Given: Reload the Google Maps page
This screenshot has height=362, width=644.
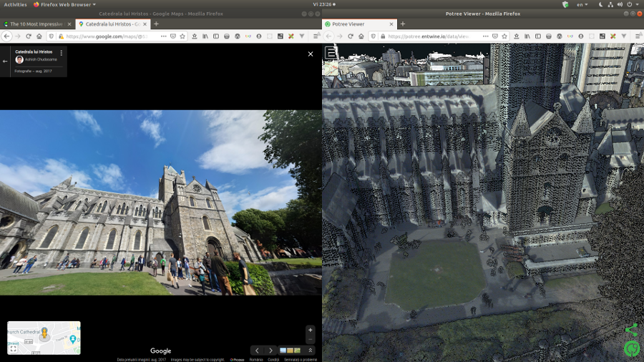Looking at the screenshot, I should (29, 36).
